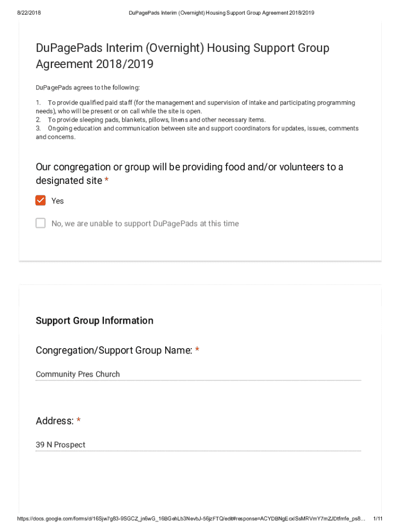
Task: Click item 1 about qualified paid staff
Action: pos(195,107)
